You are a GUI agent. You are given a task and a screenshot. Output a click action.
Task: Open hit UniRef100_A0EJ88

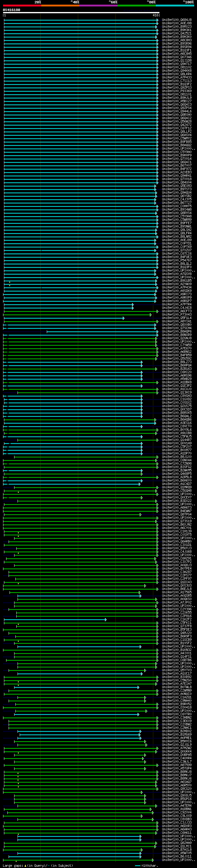click(x=177, y=23)
